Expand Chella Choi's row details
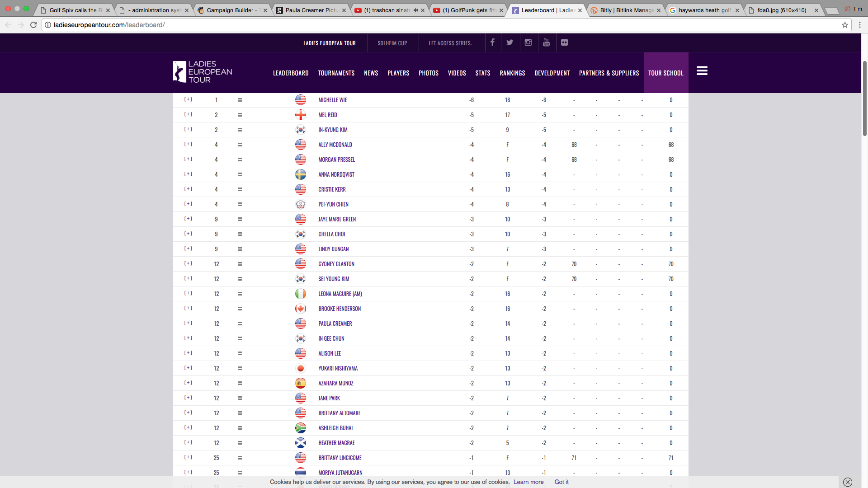This screenshot has height=488, width=868. [188, 234]
